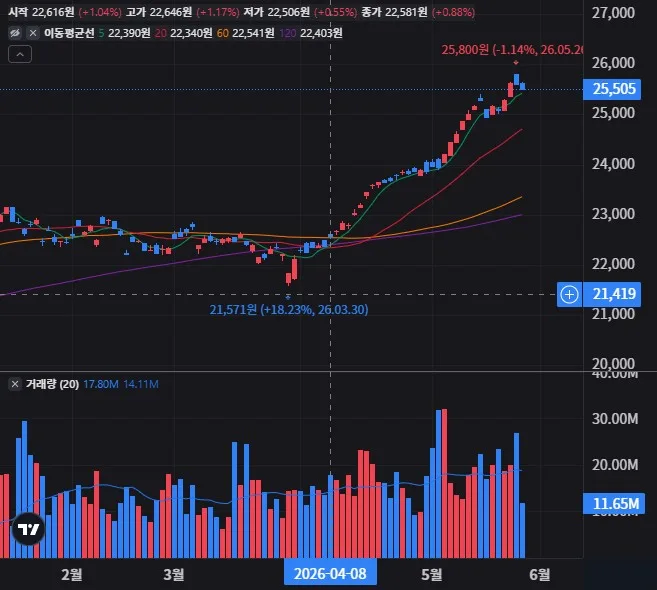Select the 2026-04-08 date label on the time axis
The image size is (657, 590).
[x=330, y=574]
